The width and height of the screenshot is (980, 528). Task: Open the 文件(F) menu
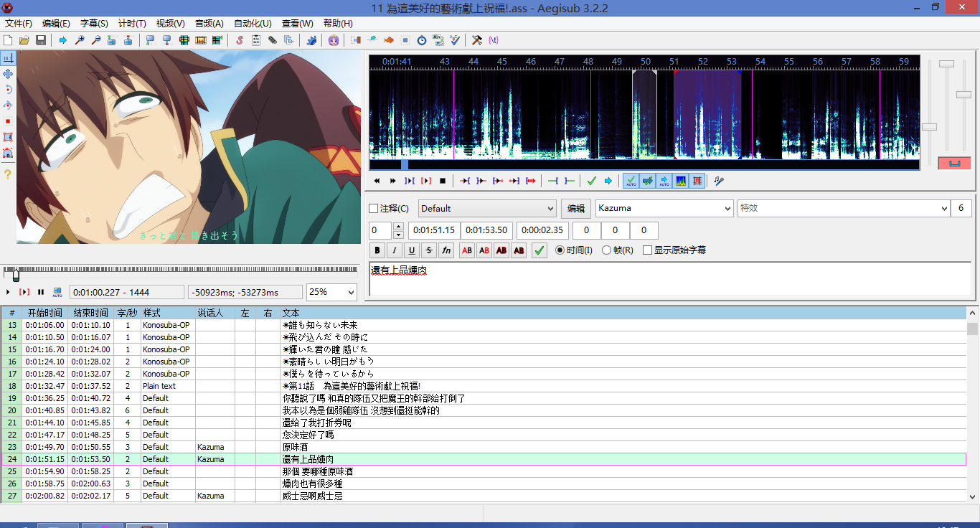click(19, 24)
